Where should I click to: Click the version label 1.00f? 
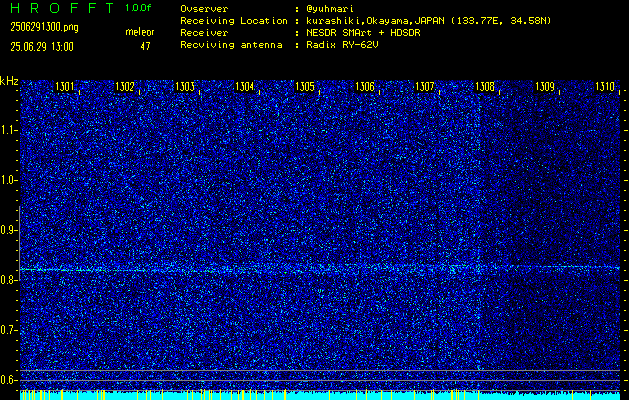[138, 8]
